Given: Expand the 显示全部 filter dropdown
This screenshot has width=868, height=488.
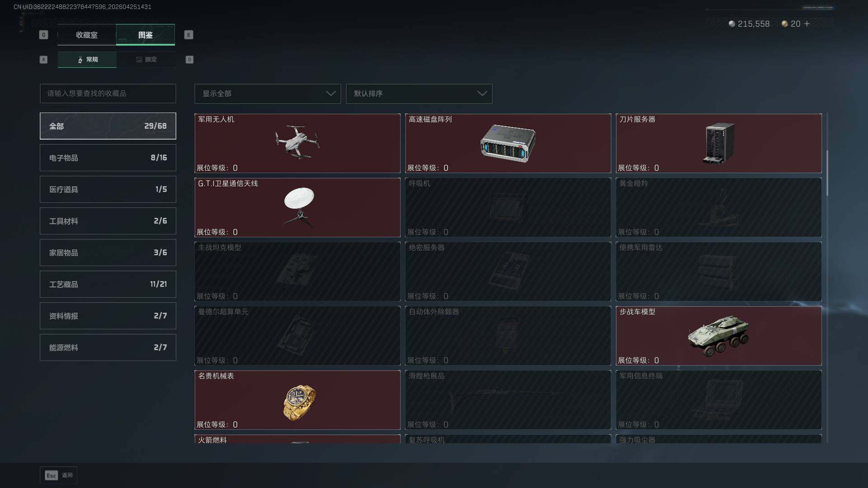Looking at the screenshot, I should click(x=268, y=94).
